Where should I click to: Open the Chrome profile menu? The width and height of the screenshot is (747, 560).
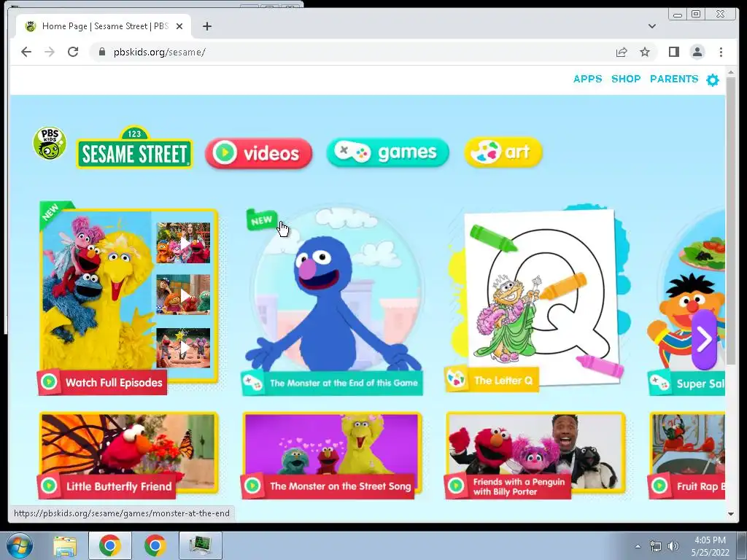pyautogui.click(x=697, y=52)
